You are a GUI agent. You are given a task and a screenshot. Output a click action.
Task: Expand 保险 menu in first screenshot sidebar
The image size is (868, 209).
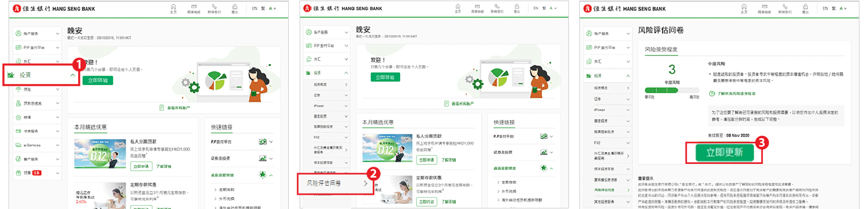[58, 90]
